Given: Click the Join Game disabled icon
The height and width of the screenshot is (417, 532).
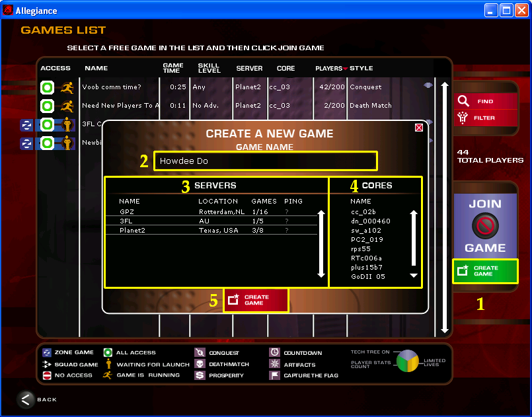Looking at the screenshot, I should [485, 226].
